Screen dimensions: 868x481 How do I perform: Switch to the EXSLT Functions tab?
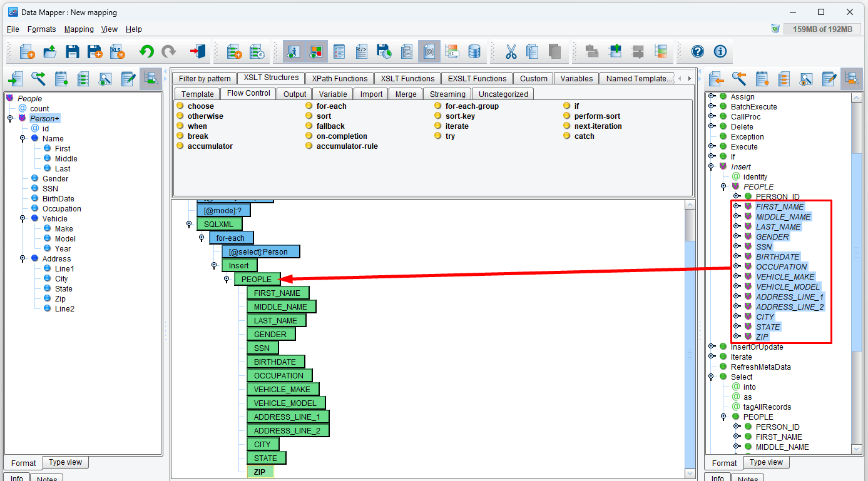pyautogui.click(x=476, y=78)
